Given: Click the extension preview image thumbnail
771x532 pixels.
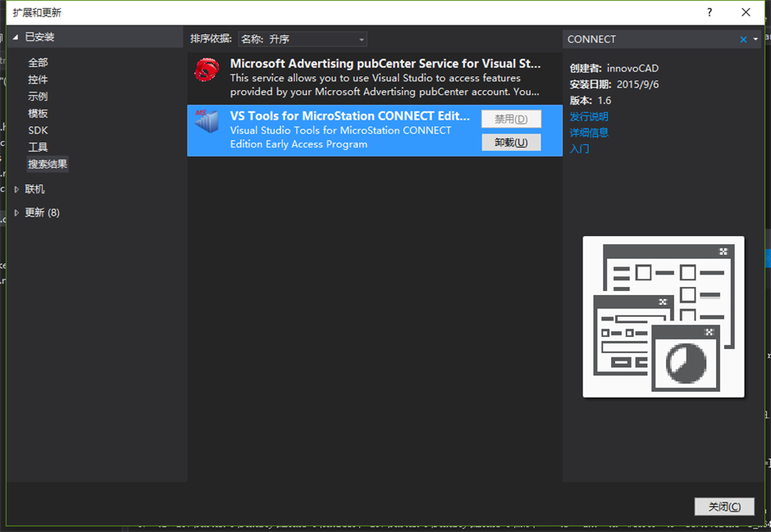Looking at the screenshot, I should [x=664, y=317].
